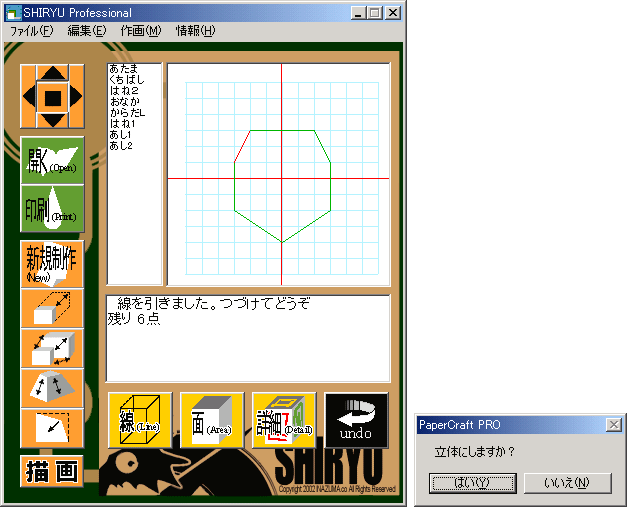Click the Print (印刷) button
The width and height of the screenshot is (627, 507).
52,209
